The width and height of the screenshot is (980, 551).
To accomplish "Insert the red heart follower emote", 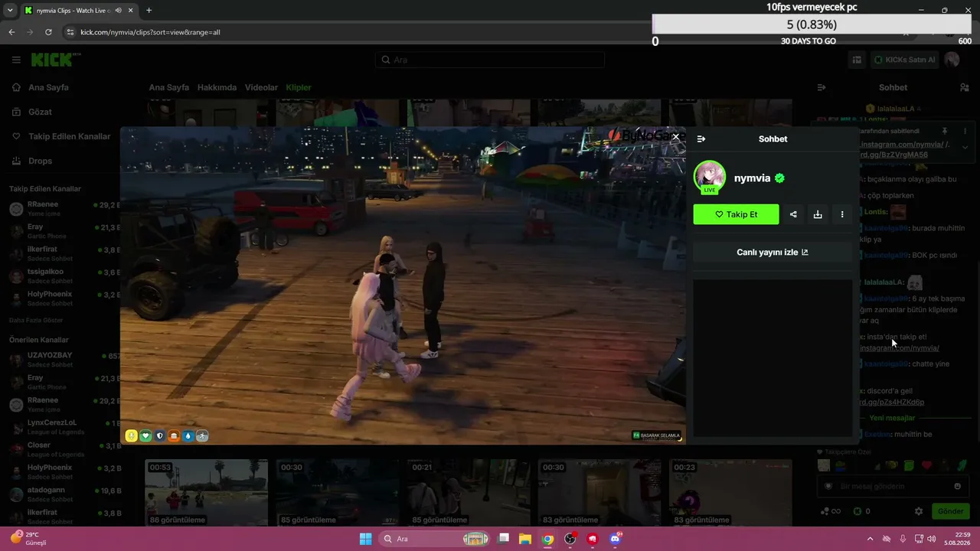I will click(926, 465).
